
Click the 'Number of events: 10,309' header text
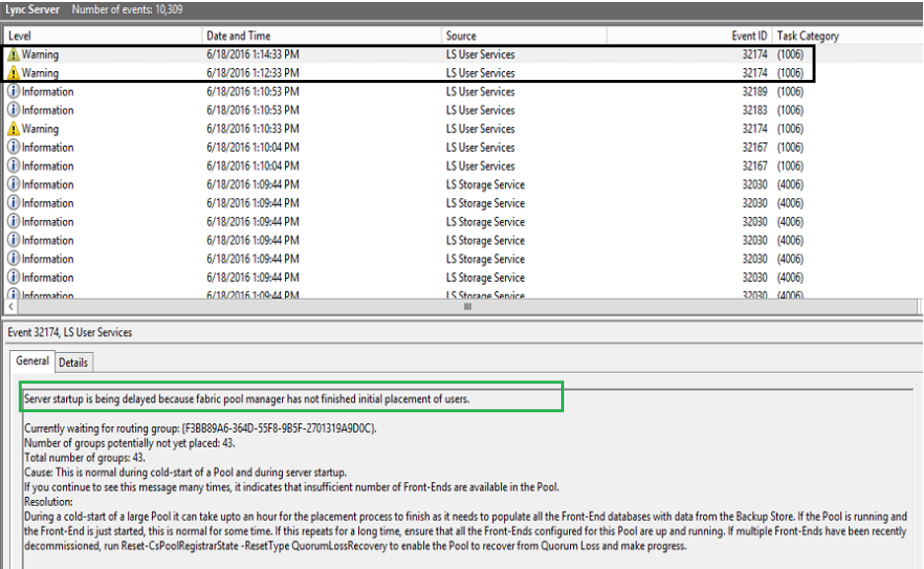point(126,10)
